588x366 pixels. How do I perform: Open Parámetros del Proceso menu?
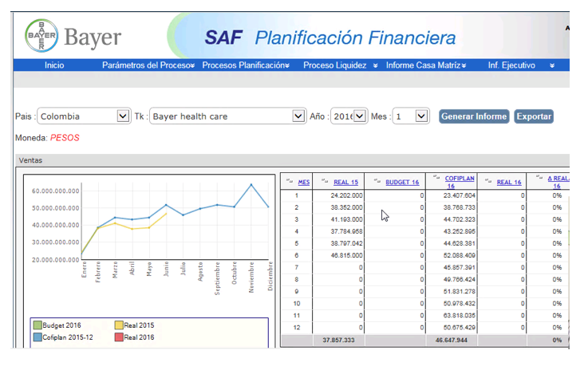click(148, 65)
